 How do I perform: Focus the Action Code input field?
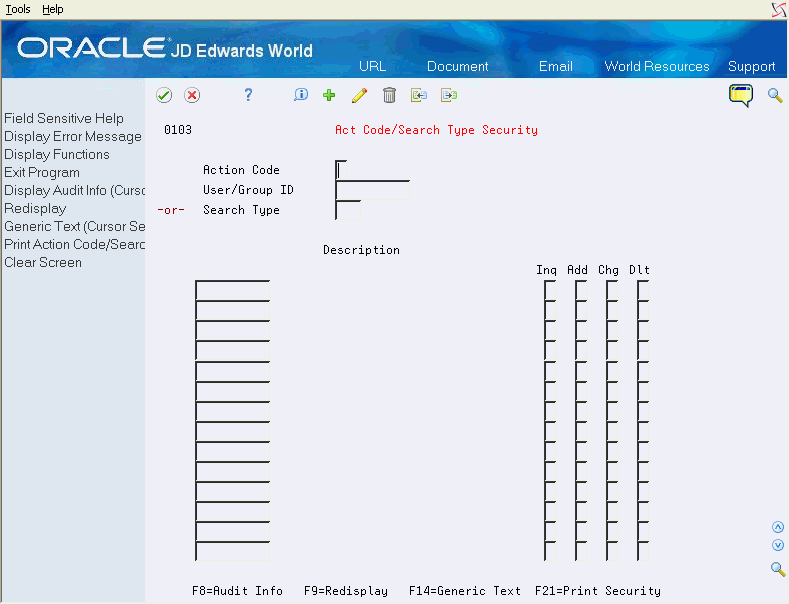click(341, 170)
